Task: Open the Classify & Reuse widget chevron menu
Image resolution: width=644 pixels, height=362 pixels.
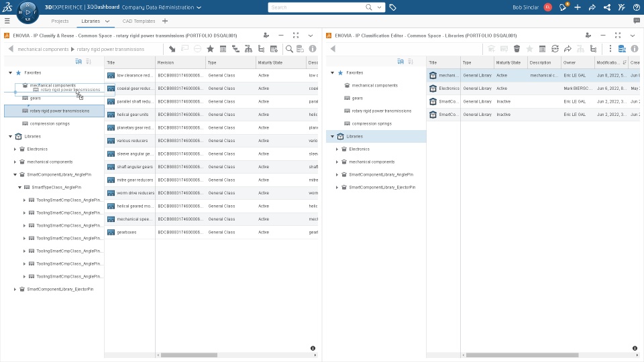Action: click(311, 36)
